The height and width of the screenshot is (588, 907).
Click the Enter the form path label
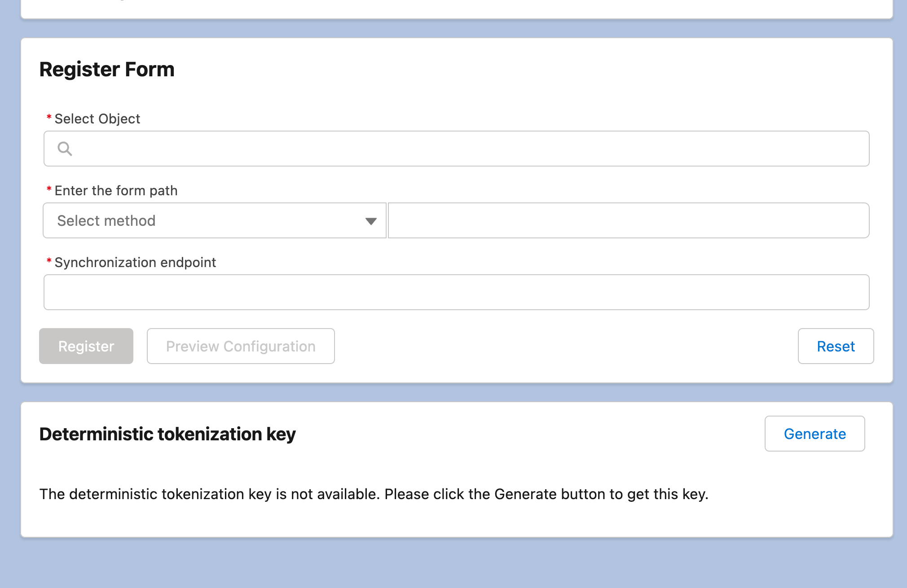click(115, 190)
